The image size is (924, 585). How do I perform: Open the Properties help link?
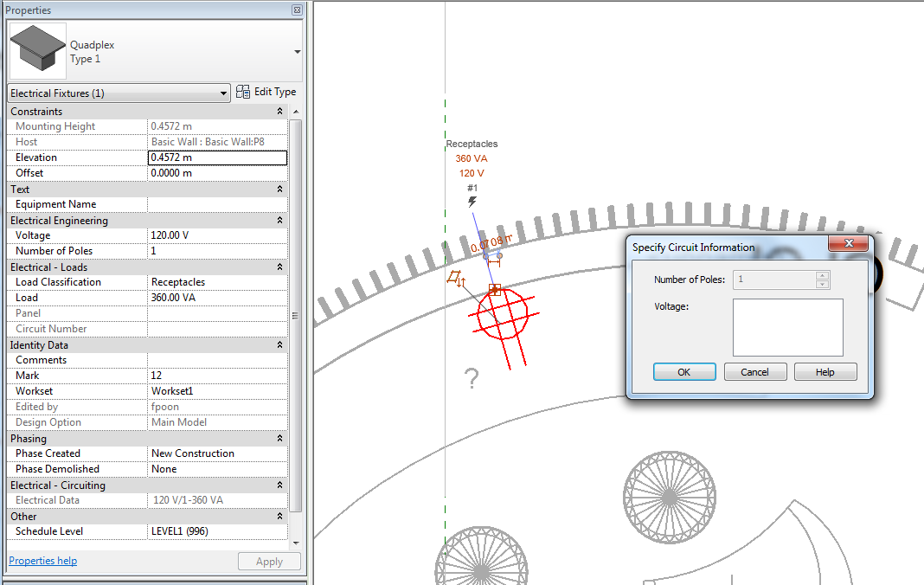pos(42,561)
